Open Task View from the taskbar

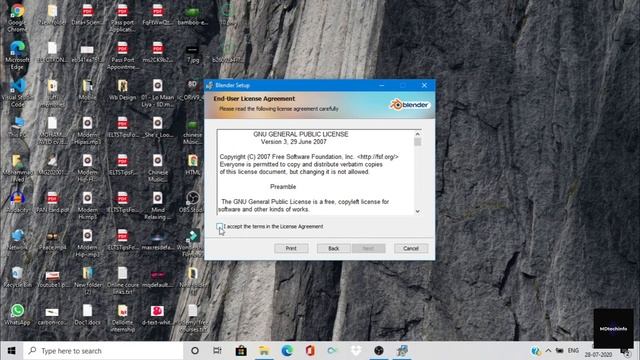pyautogui.click(x=217, y=351)
